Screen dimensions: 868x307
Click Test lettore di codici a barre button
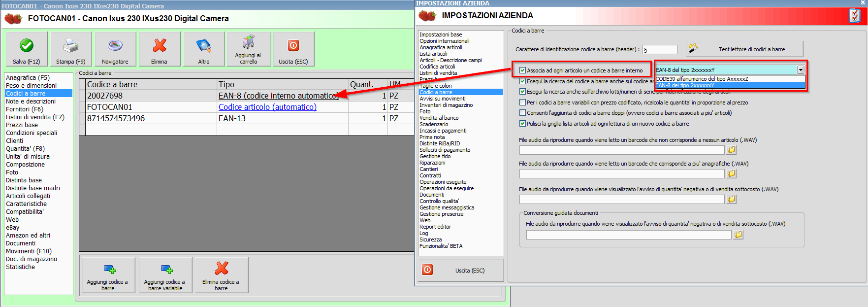coord(744,49)
